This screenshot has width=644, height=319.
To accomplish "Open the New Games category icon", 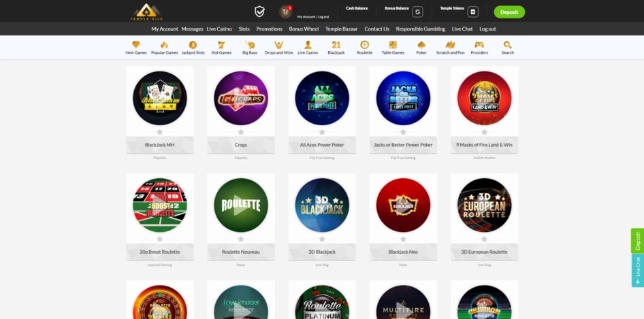I will (x=135, y=45).
